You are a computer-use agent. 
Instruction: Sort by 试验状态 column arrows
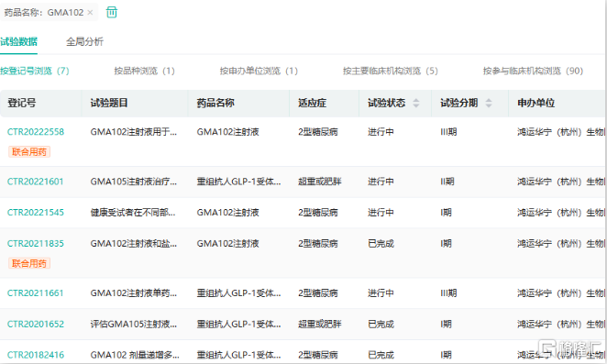[x=416, y=103]
